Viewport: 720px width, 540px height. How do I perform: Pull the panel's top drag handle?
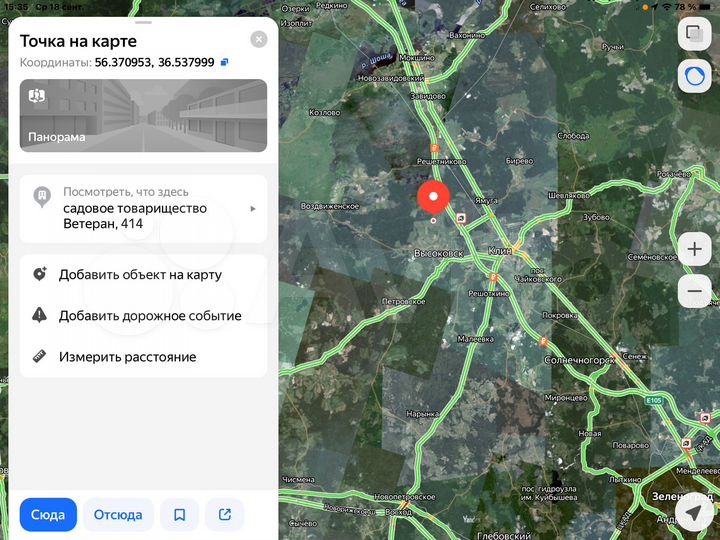(x=143, y=22)
